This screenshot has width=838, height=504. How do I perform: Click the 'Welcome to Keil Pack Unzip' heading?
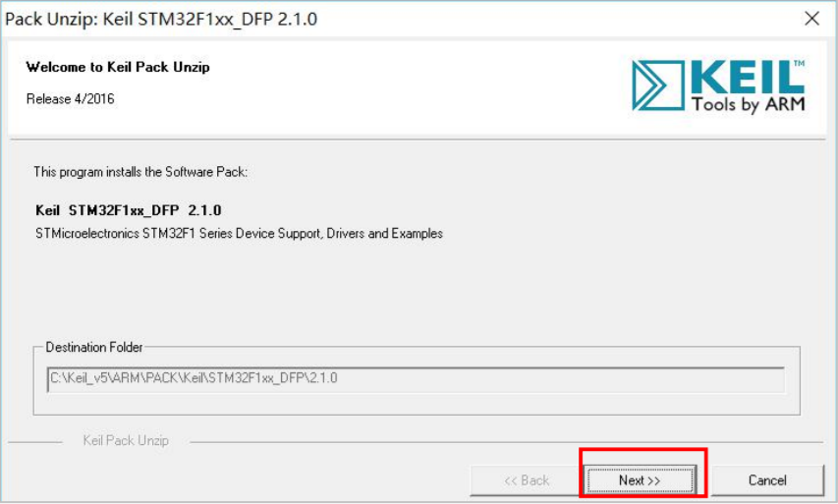coord(118,67)
